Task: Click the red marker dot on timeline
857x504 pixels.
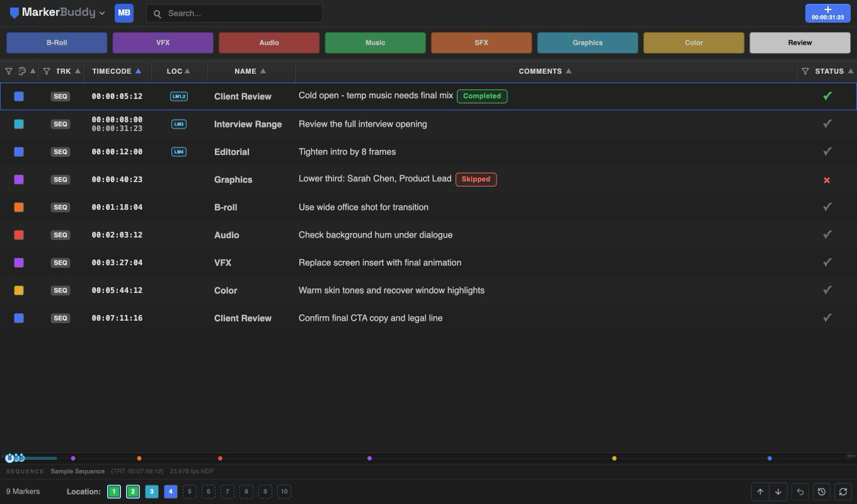Action: (x=220, y=458)
